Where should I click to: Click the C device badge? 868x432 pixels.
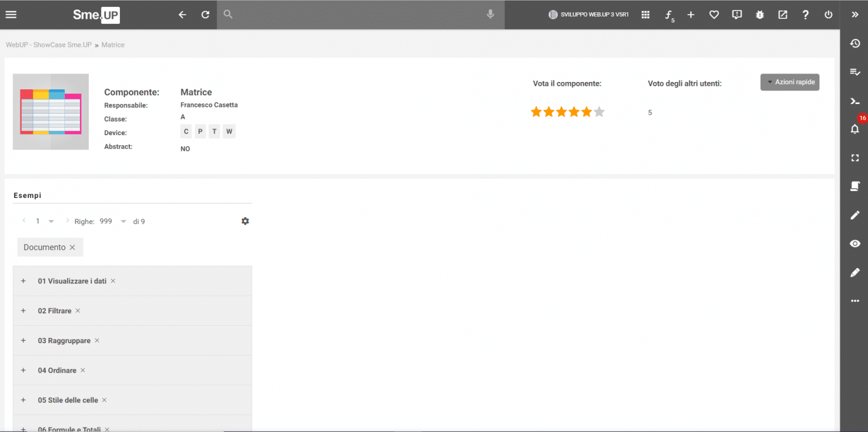186,132
